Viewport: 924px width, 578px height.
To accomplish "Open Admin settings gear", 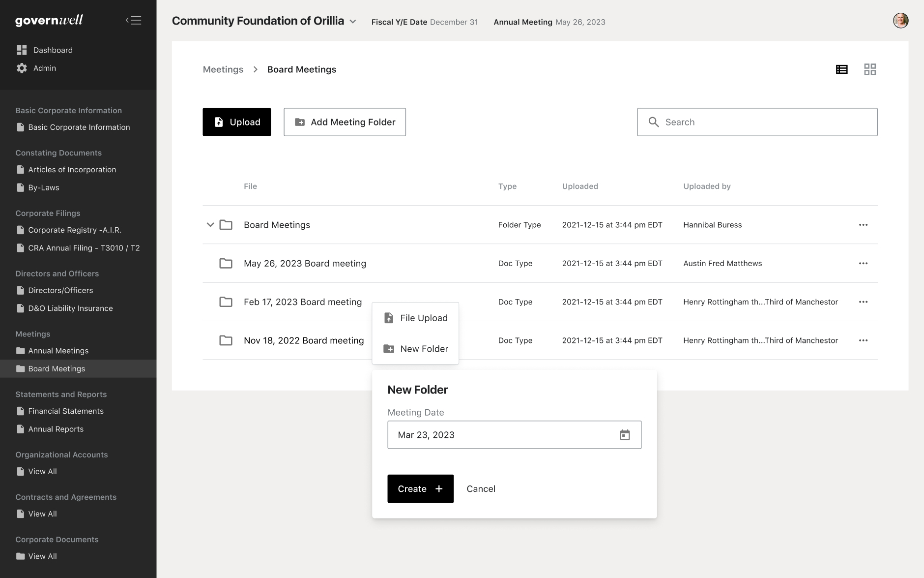I will point(22,68).
